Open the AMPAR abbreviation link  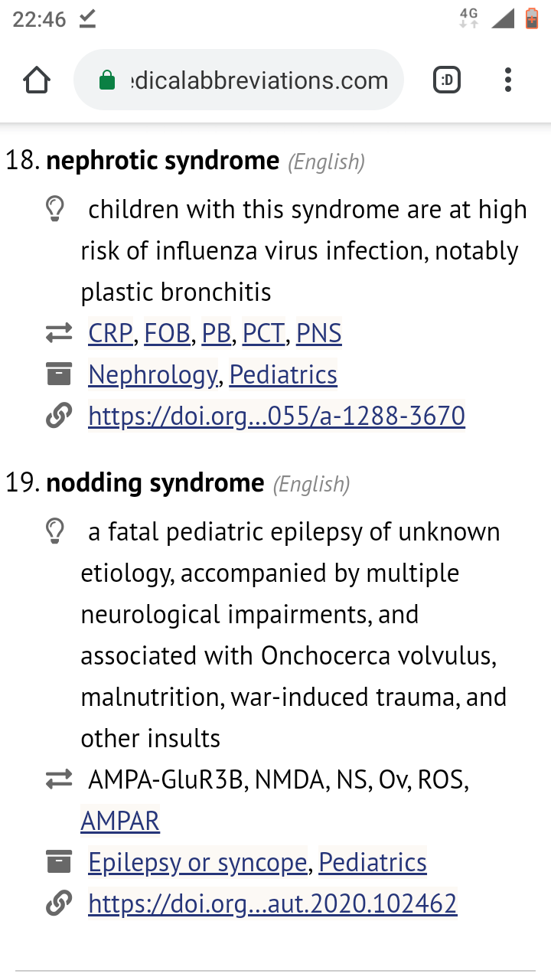[120, 822]
